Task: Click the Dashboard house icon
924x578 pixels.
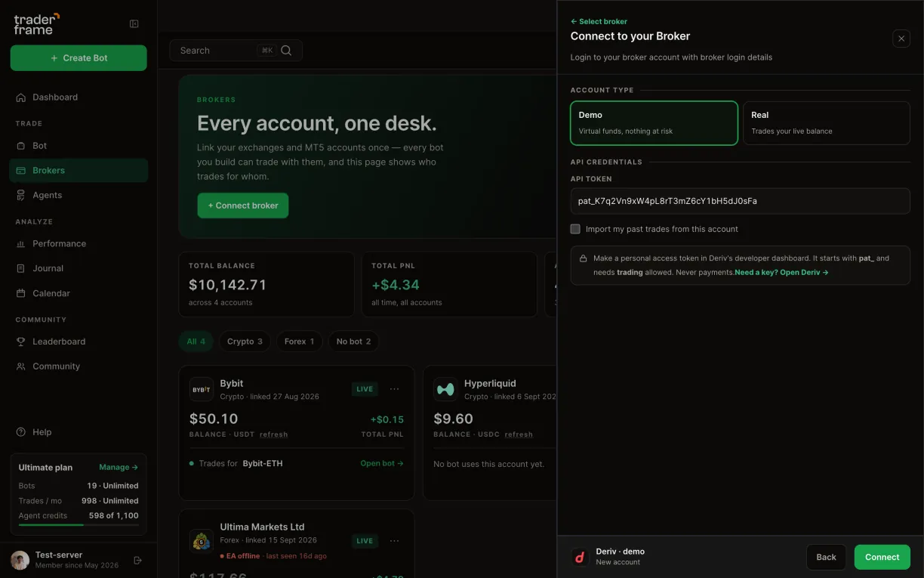Action: point(21,97)
